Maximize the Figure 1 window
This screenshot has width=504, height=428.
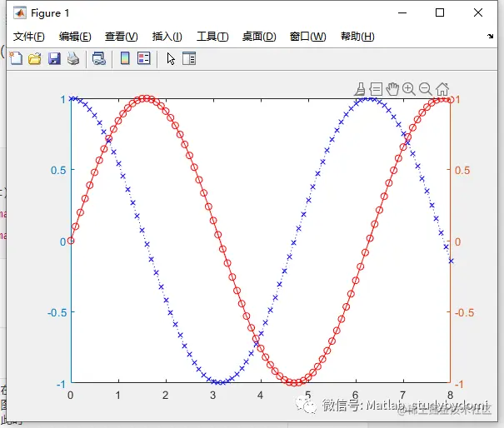point(440,12)
